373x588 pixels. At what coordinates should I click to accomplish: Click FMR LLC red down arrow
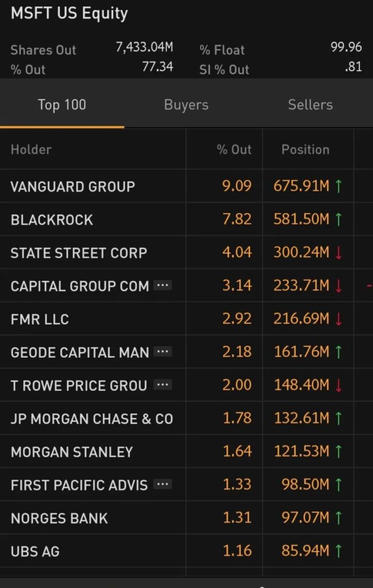[339, 319]
